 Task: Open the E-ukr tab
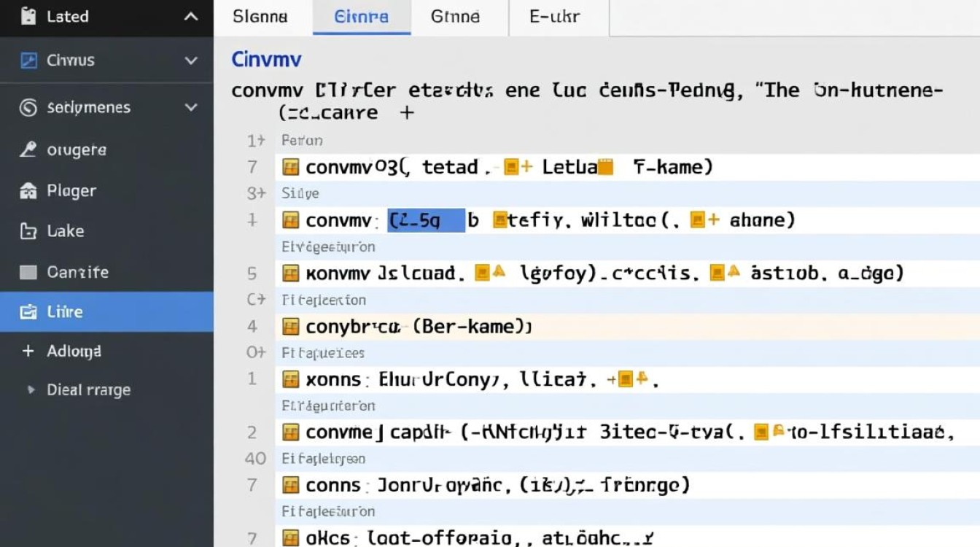(555, 17)
